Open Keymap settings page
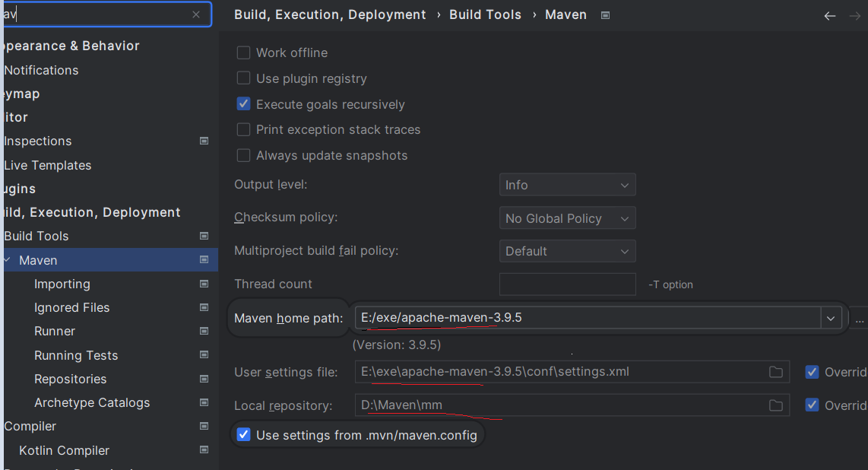The image size is (868, 470). (x=20, y=94)
